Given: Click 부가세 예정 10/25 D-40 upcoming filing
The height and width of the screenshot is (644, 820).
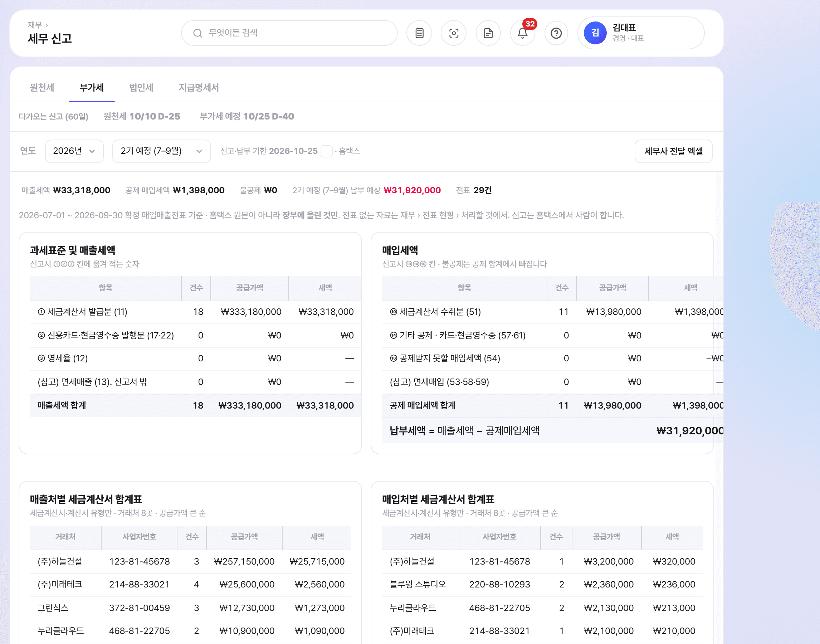Looking at the screenshot, I should pyautogui.click(x=247, y=117).
